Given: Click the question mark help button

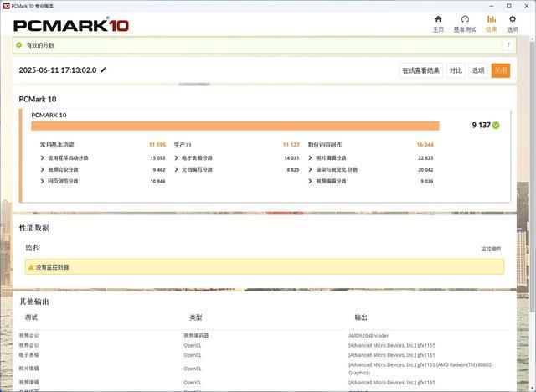Looking at the screenshot, I should [508, 44].
